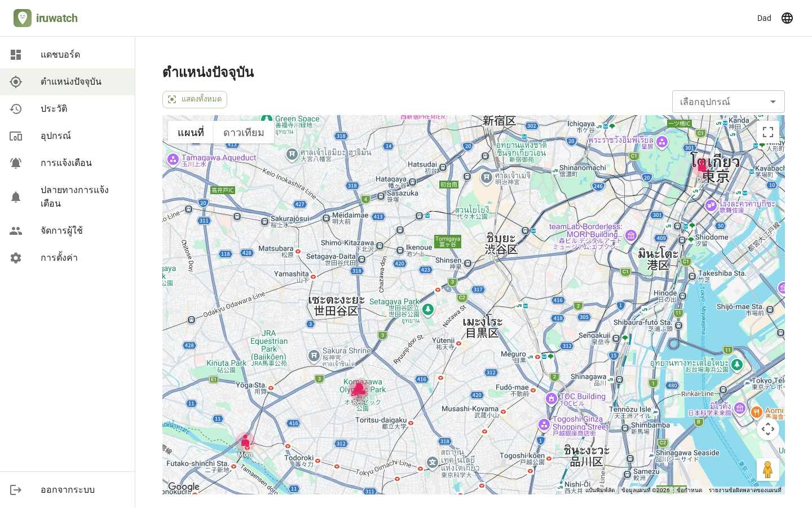Open อุปกรณ์ devices in sidebar
Image resolution: width=812 pixels, height=508 pixels.
tap(68, 136)
